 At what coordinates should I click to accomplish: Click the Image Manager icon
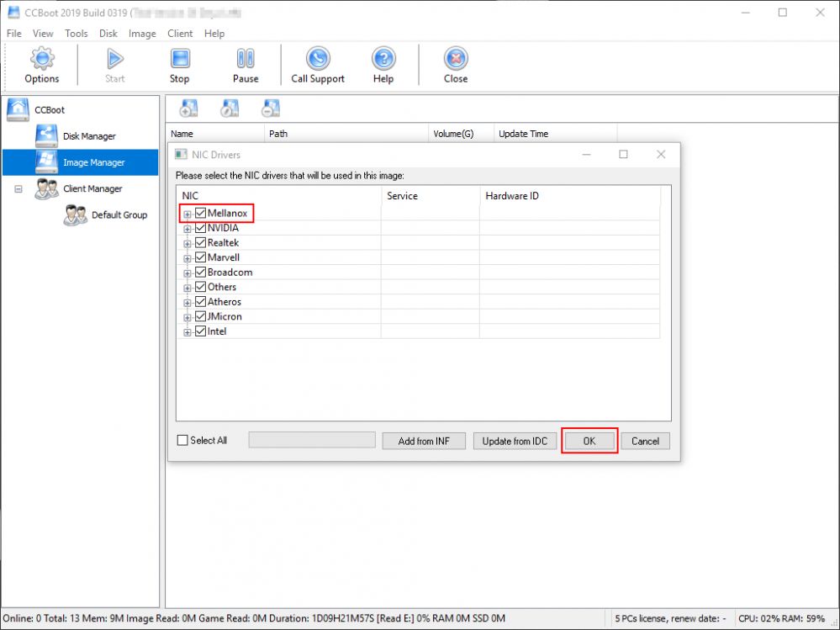[x=46, y=162]
